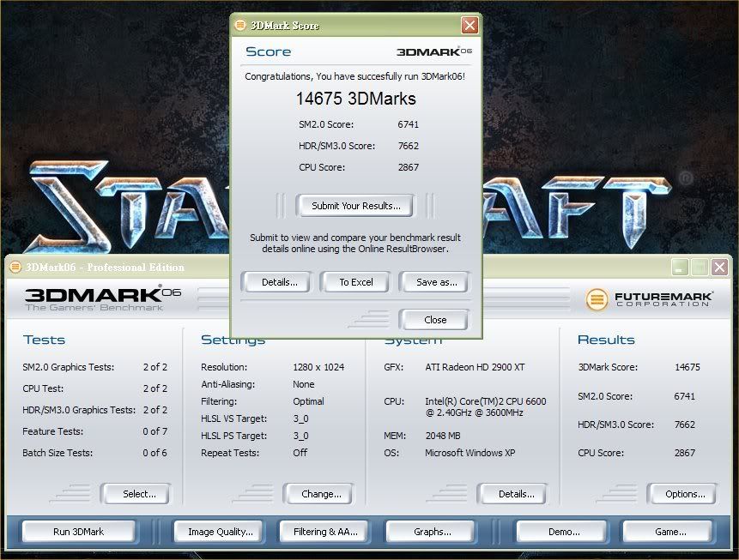The width and height of the screenshot is (739, 560).
Task: Export the score with To Excel
Action: click(356, 282)
